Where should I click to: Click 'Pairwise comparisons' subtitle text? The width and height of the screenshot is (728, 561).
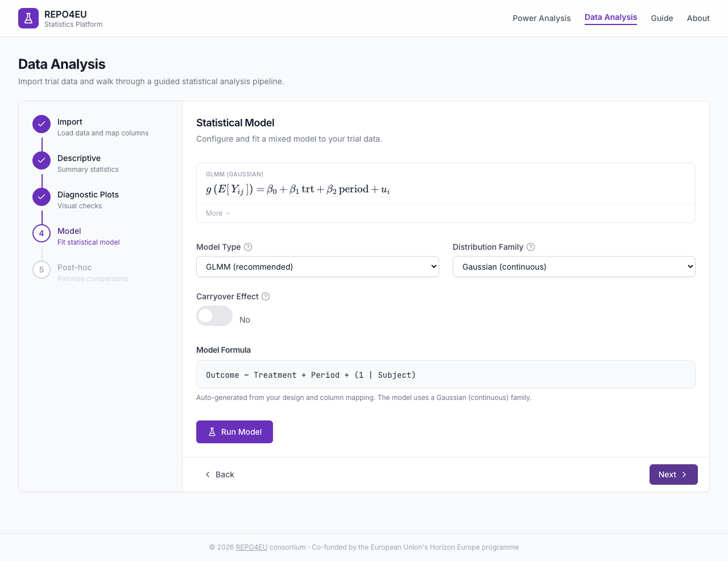pos(93,279)
